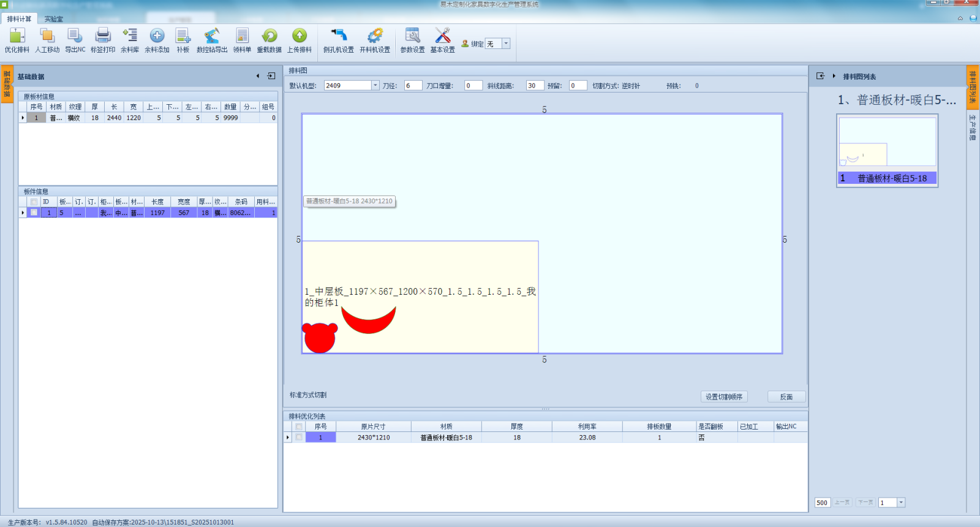This screenshot has width=980, height=527.
Task: Select the 排料计算 tab
Action: click(x=20, y=19)
